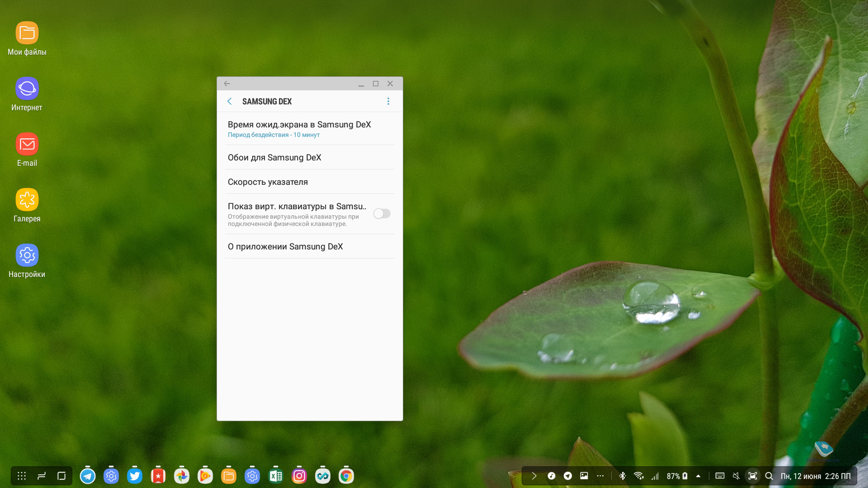Click the Показ вирт. клавиатуры в Samsu.. label

coord(297,206)
